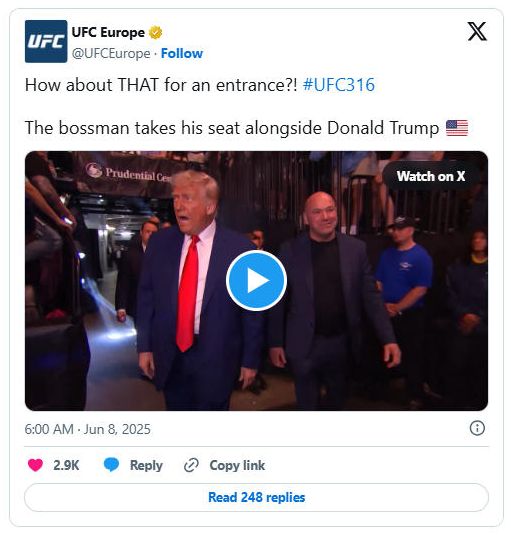
Task: Open the UFC profile avatar logo
Action: [x=46, y=41]
